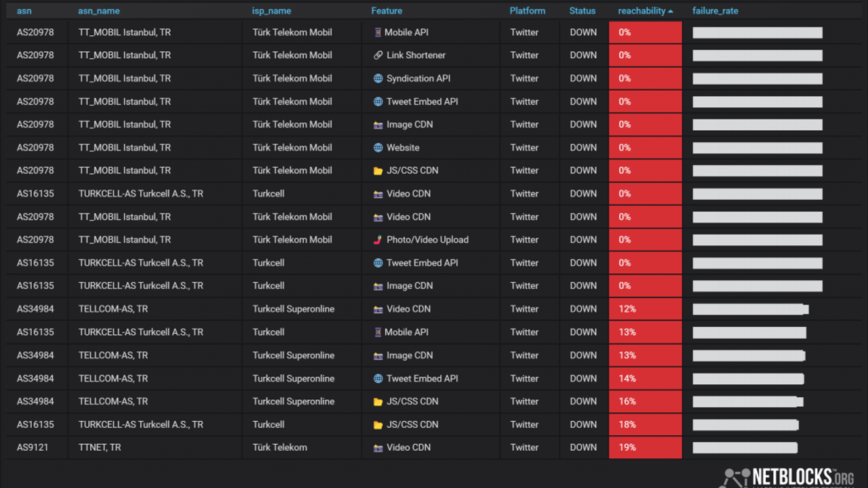The image size is (868, 488).
Task: Click the Photo/Video Upload icon
Action: click(x=378, y=240)
